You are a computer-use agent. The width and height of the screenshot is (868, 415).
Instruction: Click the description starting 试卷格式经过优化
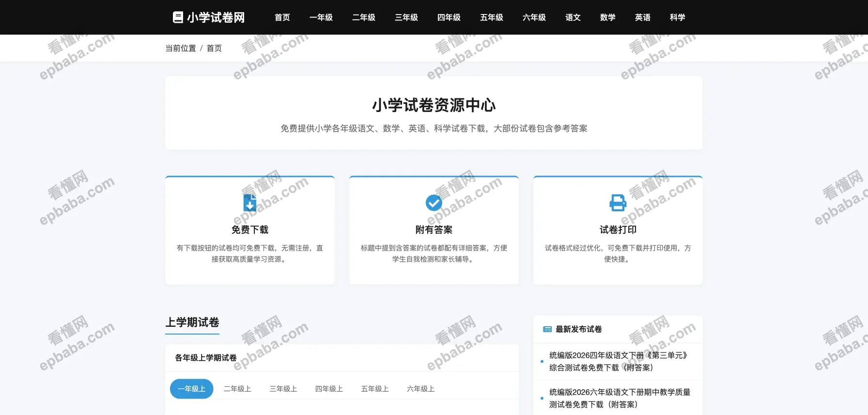618,254
